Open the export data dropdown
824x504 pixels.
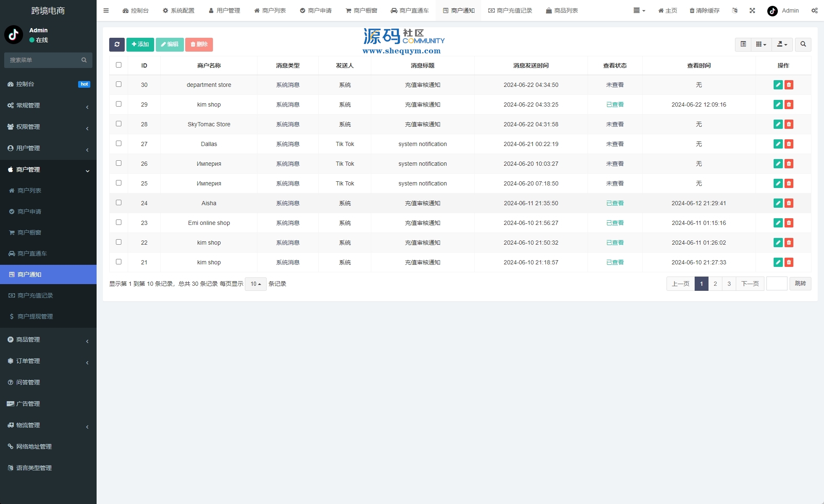coord(782,44)
